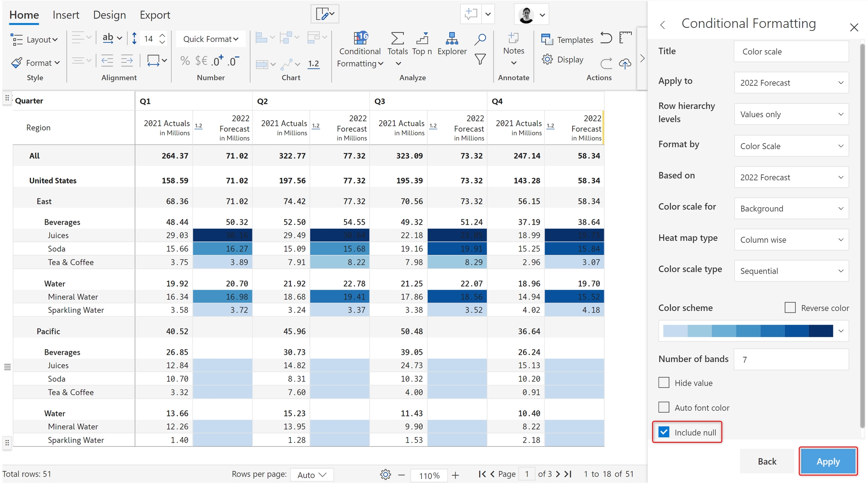Screen dimensions: 868x486
Task: Click the Back button
Action: (x=767, y=461)
